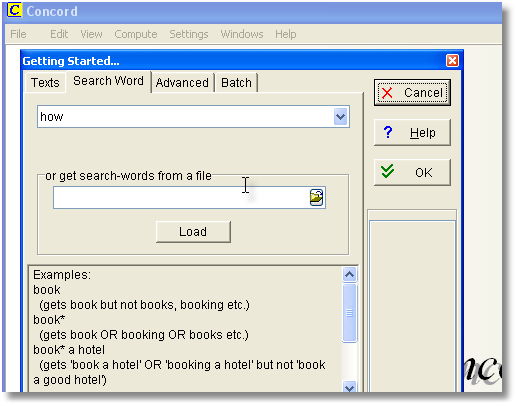This screenshot has height=406, width=516.
Task: Open the Edit menu
Action: [59, 34]
